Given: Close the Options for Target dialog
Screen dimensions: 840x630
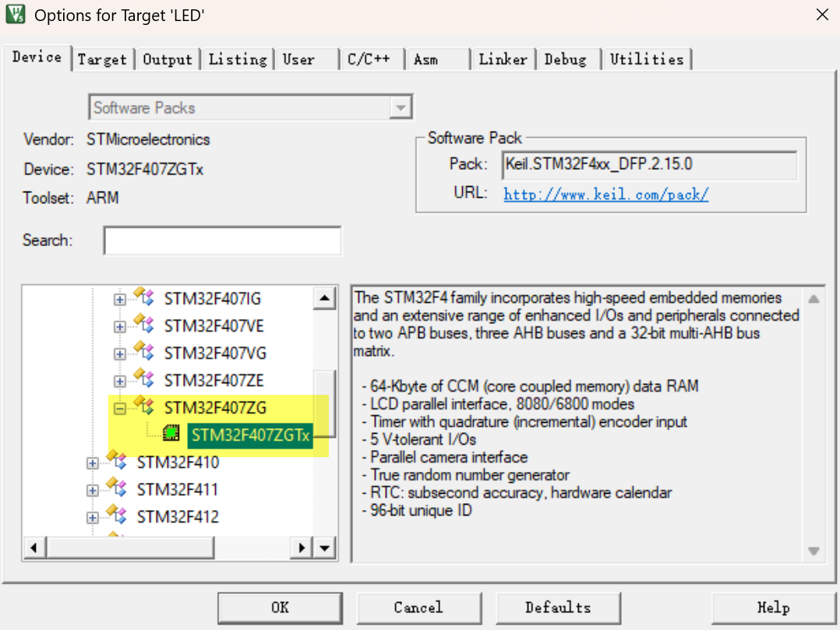Looking at the screenshot, I should click(x=822, y=15).
